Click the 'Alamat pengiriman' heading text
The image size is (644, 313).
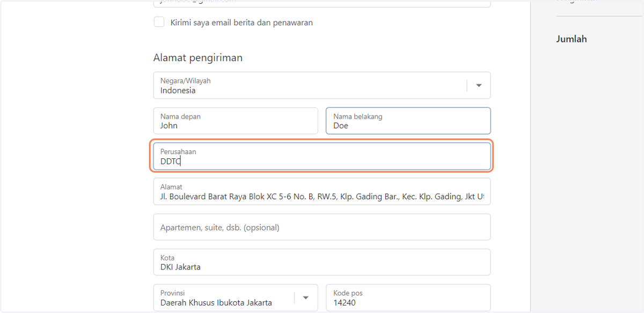pos(198,57)
